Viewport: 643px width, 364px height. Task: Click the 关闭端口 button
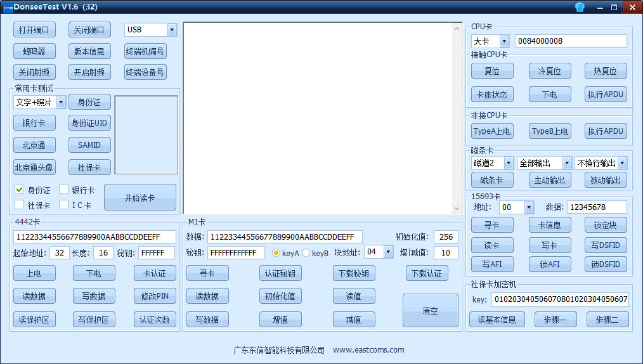point(89,30)
